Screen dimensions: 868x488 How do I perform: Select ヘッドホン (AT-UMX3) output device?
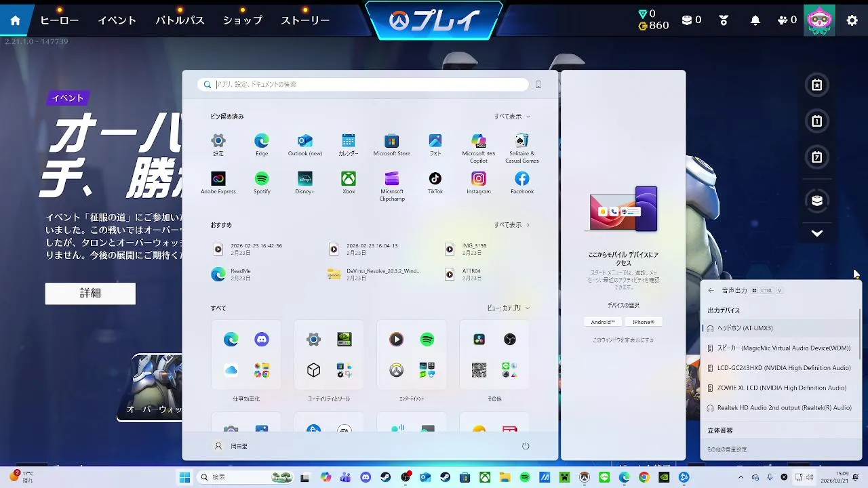780,328
